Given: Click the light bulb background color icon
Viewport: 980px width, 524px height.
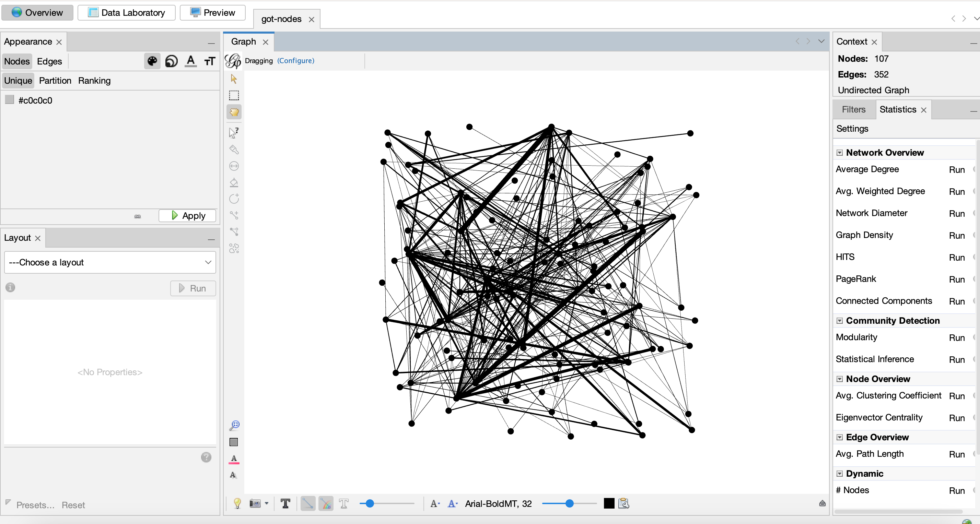Looking at the screenshot, I should (237, 503).
